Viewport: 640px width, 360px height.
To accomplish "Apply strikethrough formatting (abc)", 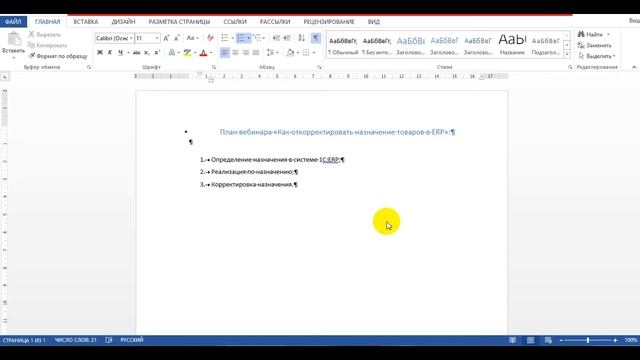I will pos(136,53).
